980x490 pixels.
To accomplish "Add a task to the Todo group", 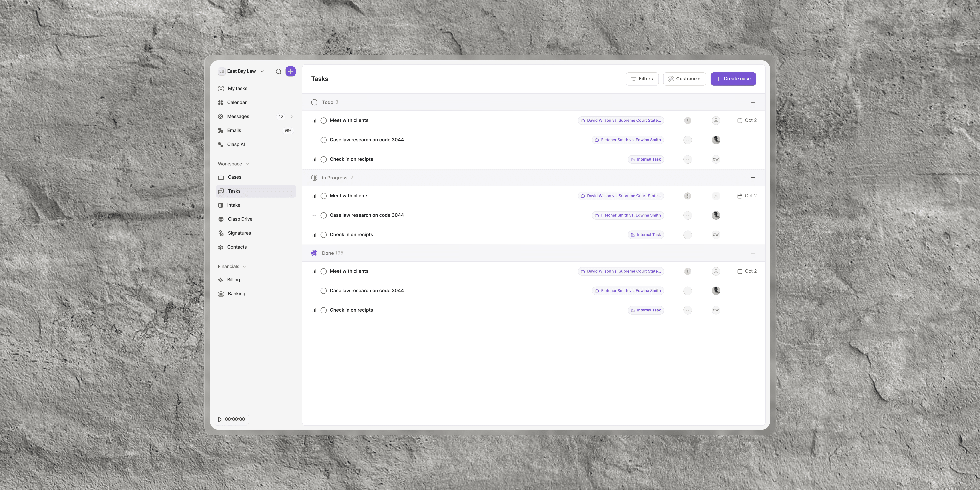I will point(752,102).
